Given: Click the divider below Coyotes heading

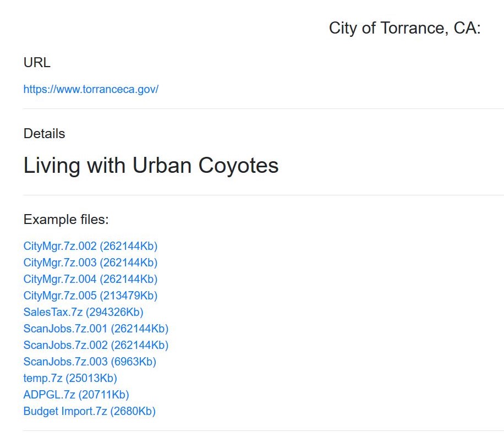Looking at the screenshot, I should (x=264, y=195).
